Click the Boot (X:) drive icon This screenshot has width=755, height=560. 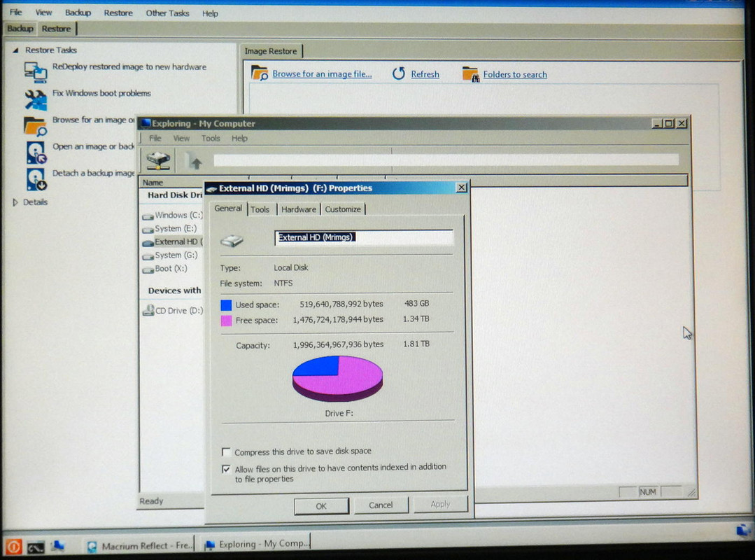coord(148,269)
